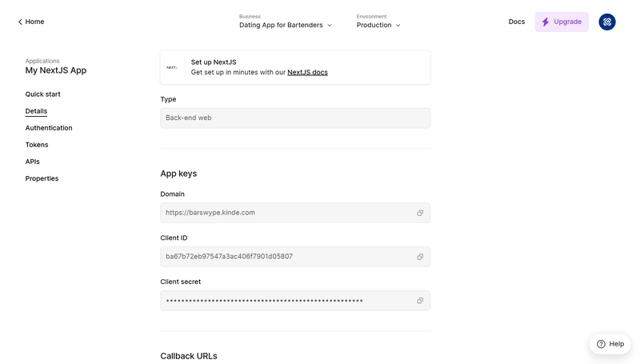Viewport: 640px width, 364px height.
Task: Copy the Domain value
Action: (420, 213)
